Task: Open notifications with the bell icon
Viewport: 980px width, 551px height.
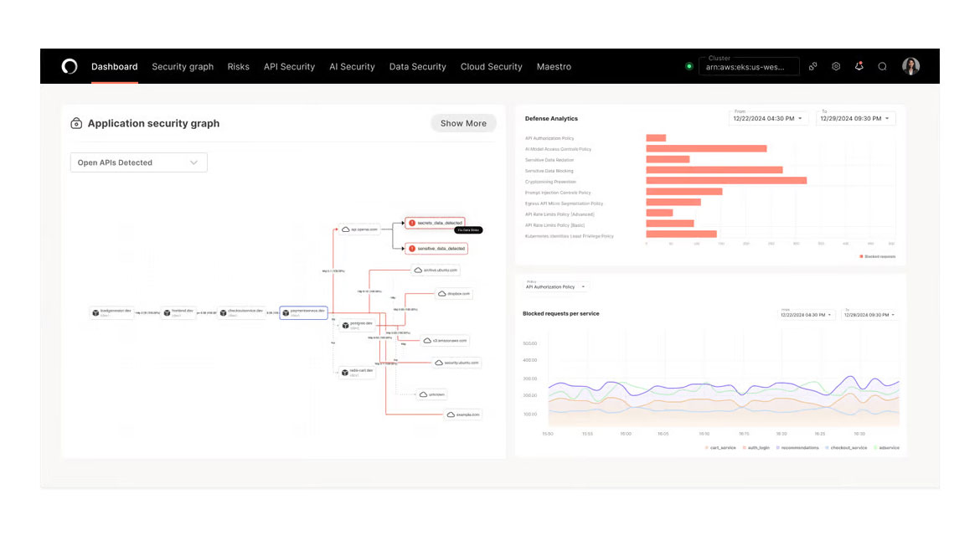Action: click(x=859, y=66)
